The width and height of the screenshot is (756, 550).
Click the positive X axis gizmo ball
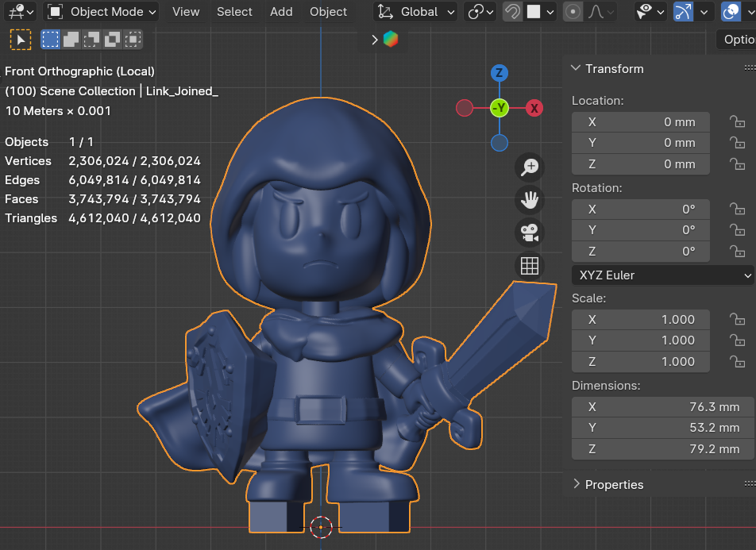pyautogui.click(x=534, y=108)
